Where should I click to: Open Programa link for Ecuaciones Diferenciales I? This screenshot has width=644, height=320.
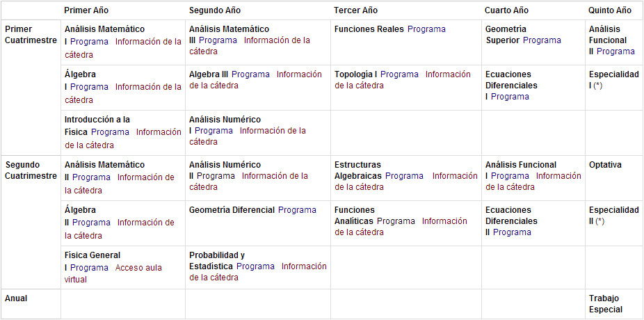coord(510,97)
